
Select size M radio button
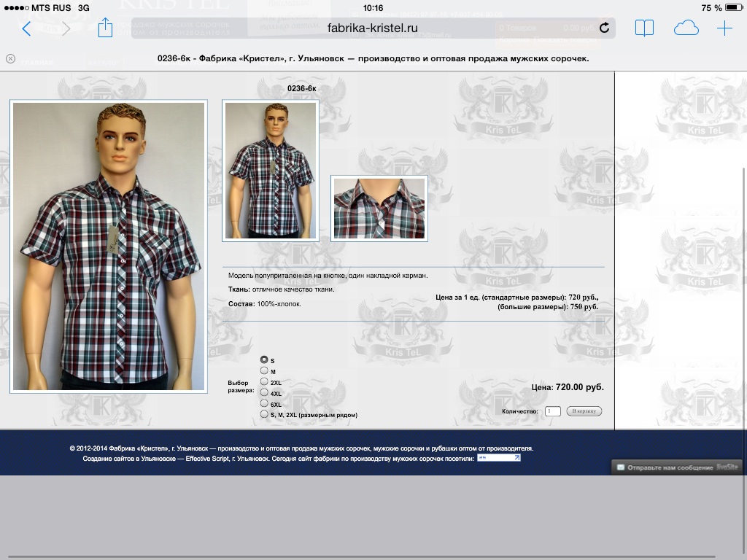point(264,370)
